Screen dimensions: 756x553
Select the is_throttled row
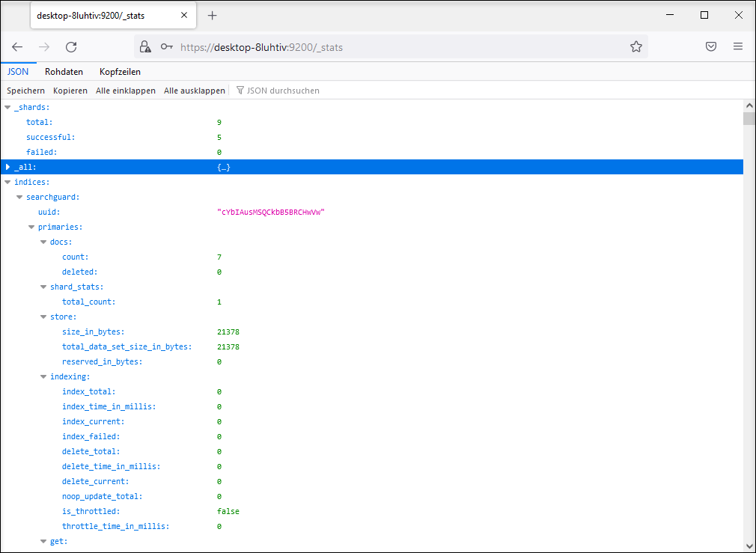click(x=372, y=512)
